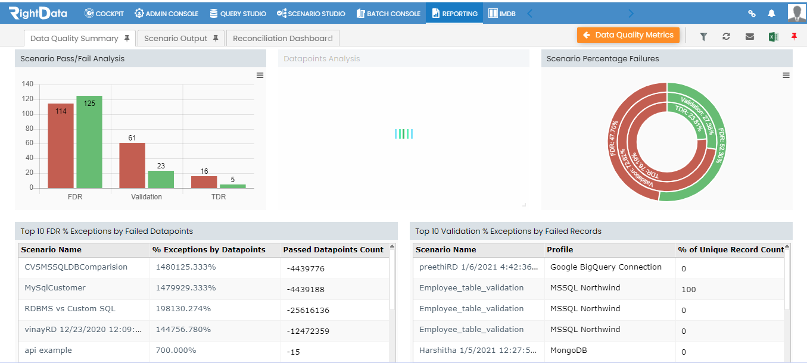This screenshot has height=364, width=808.
Task: Open Pass/Fail chart hamburger menu
Action: pyautogui.click(x=260, y=75)
